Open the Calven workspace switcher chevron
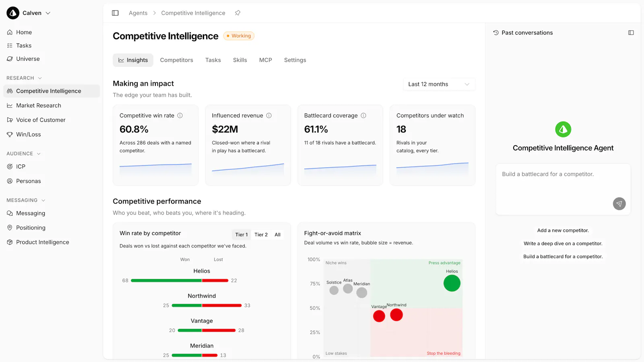The height and width of the screenshot is (362, 644). tap(48, 13)
